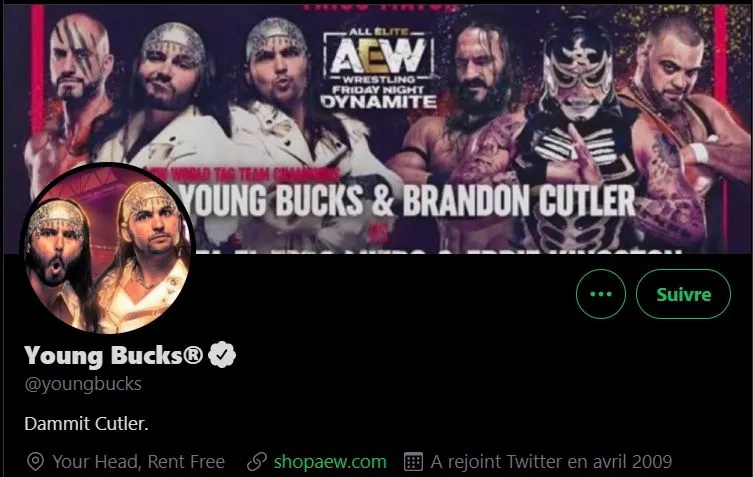Click the chain link icon
Image resolution: width=753 pixels, height=477 pixels.
click(257, 462)
